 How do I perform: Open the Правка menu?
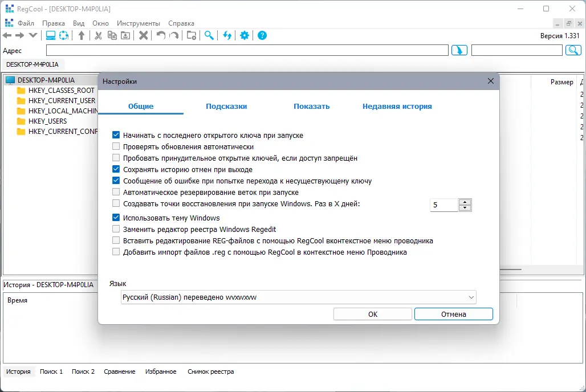coord(54,23)
